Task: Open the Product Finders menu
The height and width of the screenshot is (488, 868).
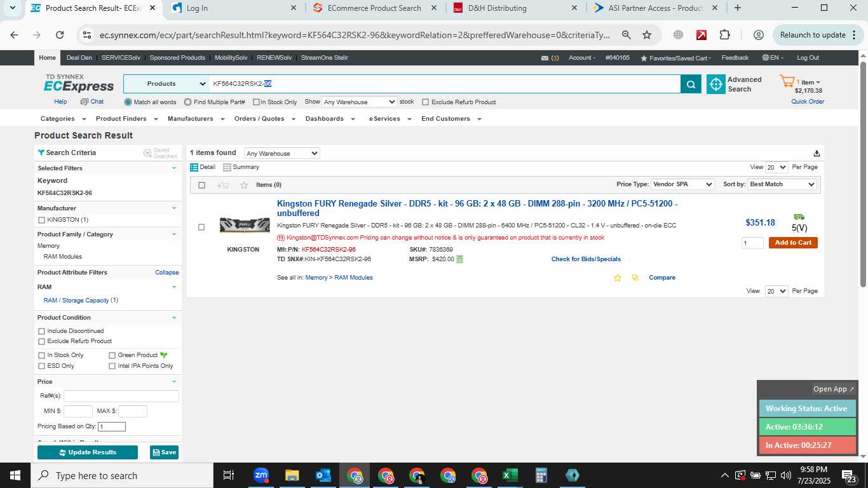Action: (126, 119)
